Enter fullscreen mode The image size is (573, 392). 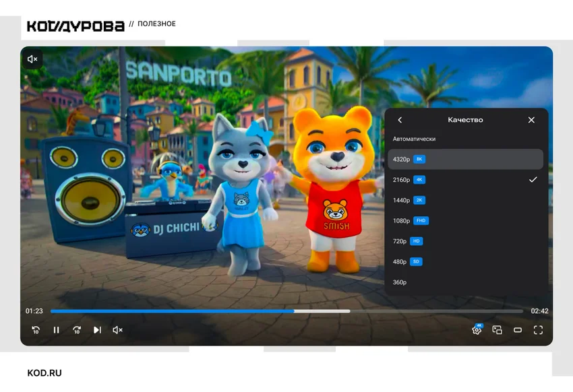click(x=538, y=330)
